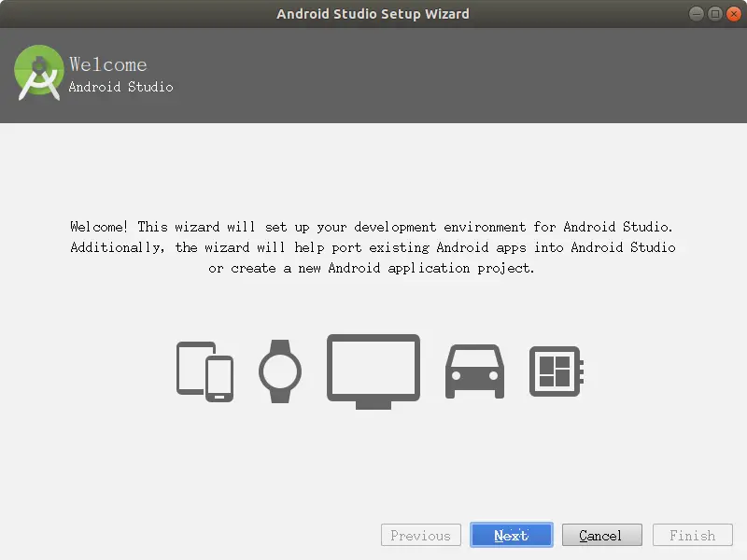Click the car Android Auto icon
Screen dimensions: 747x560
coord(474,371)
